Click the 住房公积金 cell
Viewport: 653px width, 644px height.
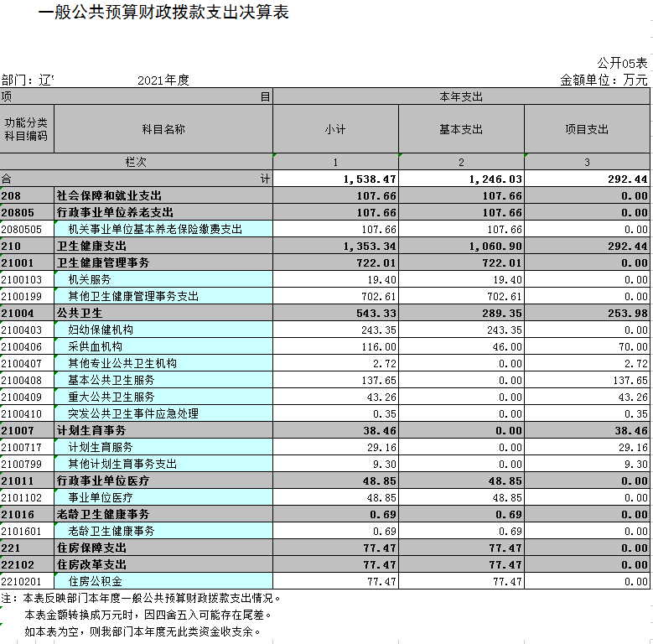(163, 581)
